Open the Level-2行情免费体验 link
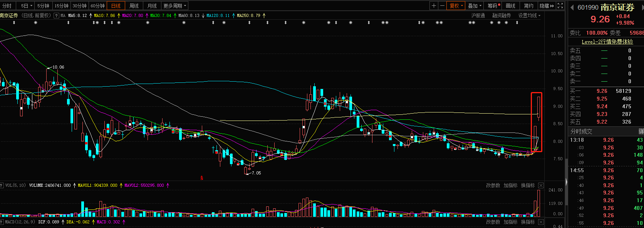This screenshot has width=644, height=228. pos(607,42)
